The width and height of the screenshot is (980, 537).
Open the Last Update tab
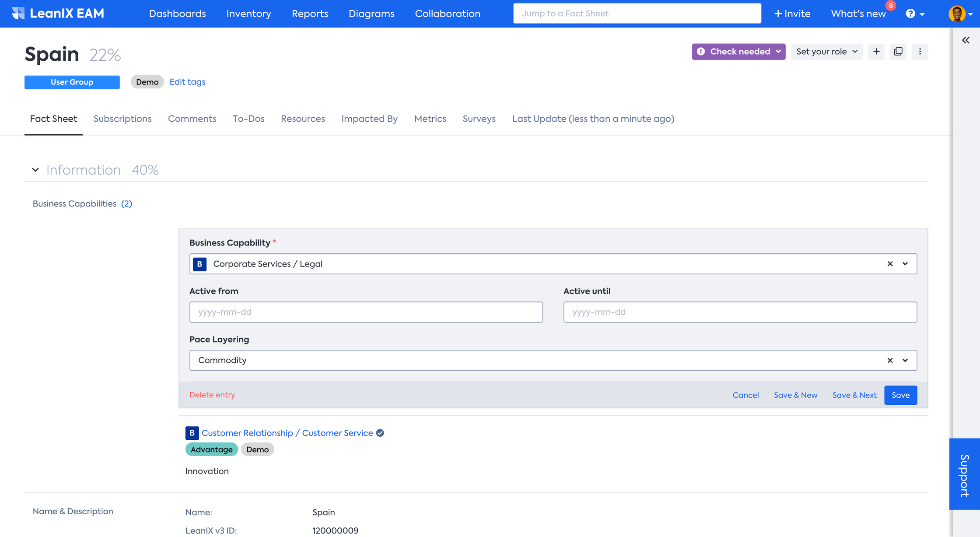[x=593, y=119]
